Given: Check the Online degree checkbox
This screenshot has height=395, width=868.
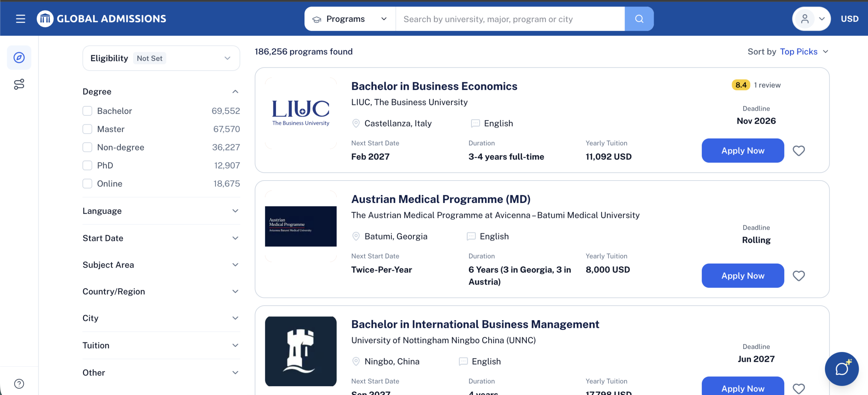Looking at the screenshot, I should point(87,184).
